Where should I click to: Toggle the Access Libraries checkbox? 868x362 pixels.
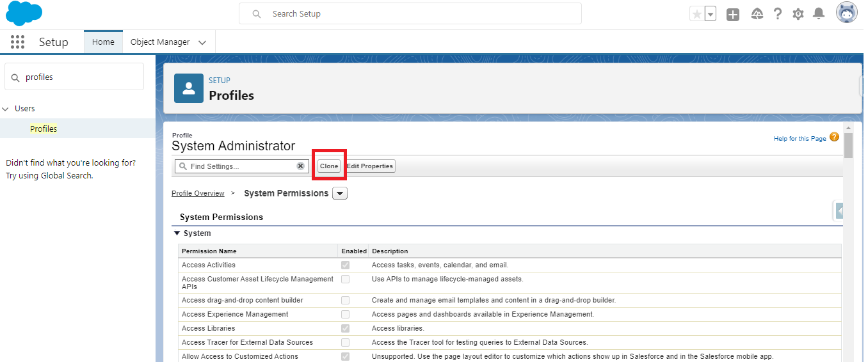(346, 328)
